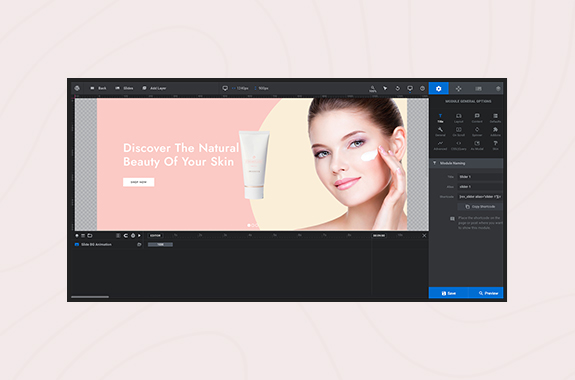Click the Copy Shortcode button
The height and width of the screenshot is (380, 575).
(480, 207)
